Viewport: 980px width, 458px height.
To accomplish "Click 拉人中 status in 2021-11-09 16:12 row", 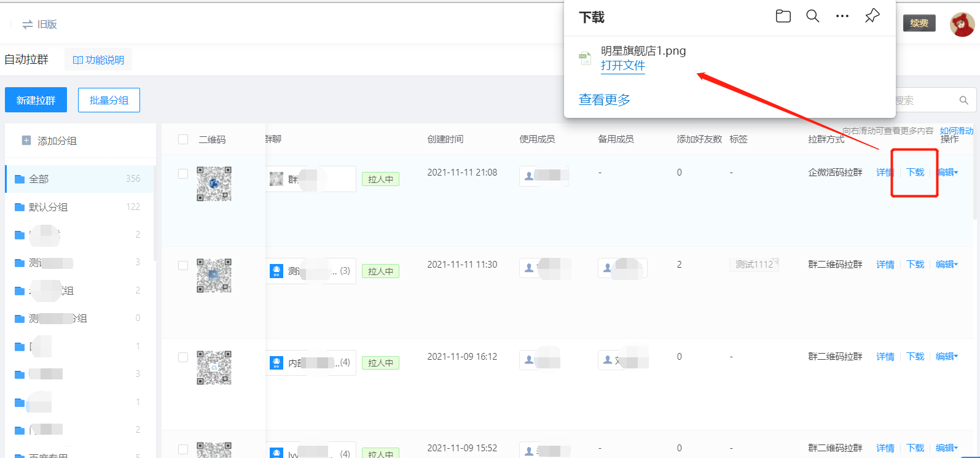I will [380, 363].
